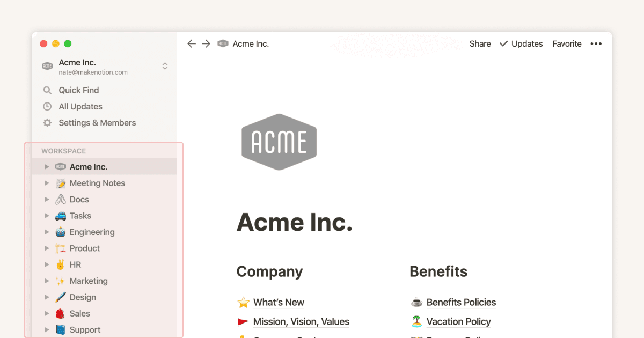Click the Tasks car icon

tap(60, 216)
